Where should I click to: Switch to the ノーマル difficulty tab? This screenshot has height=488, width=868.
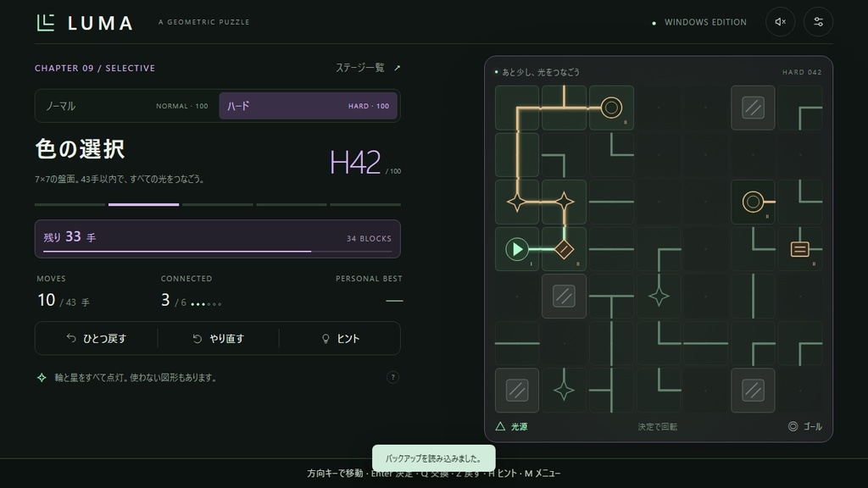[x=127, y=106]
